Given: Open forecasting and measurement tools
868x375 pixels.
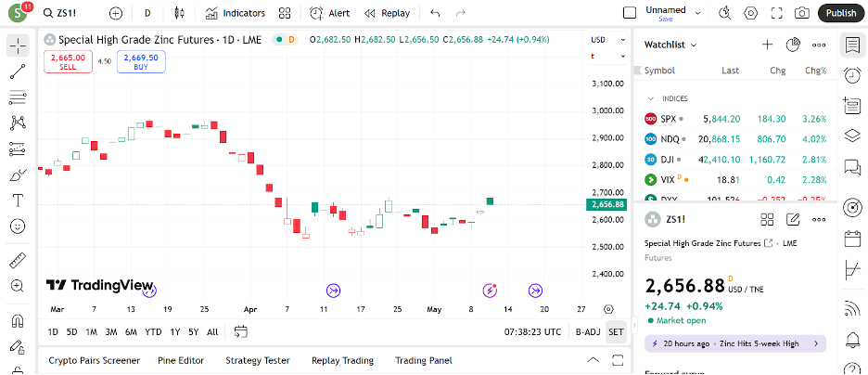Looking at the screenshot, I should [x=18, y=149].
